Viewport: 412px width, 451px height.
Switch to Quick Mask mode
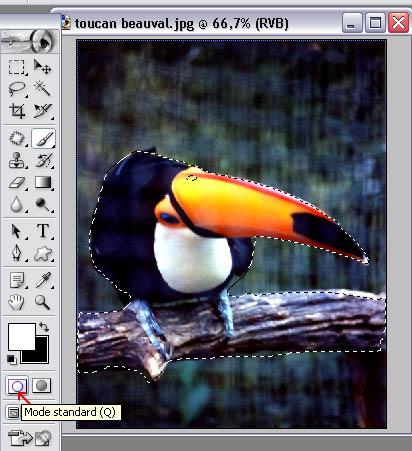42,386
